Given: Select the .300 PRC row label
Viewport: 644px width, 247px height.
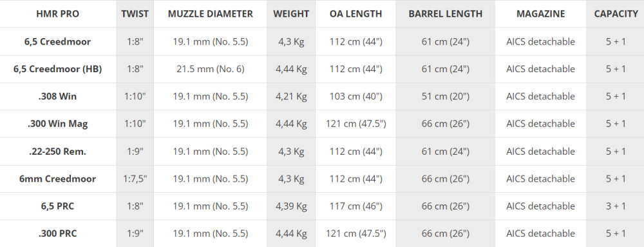Looking at the screenshot, I should 57,234.
